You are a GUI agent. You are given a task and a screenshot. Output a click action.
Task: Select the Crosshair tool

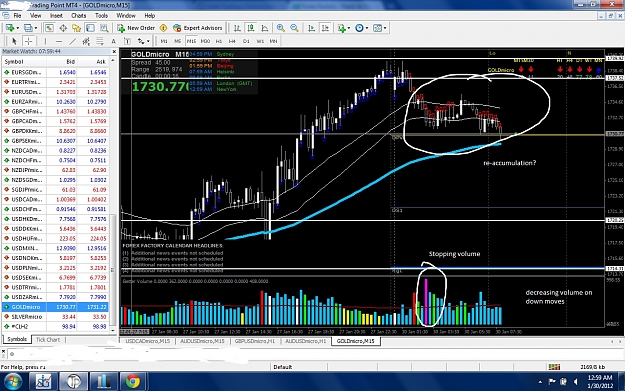[x=28, y=41]
